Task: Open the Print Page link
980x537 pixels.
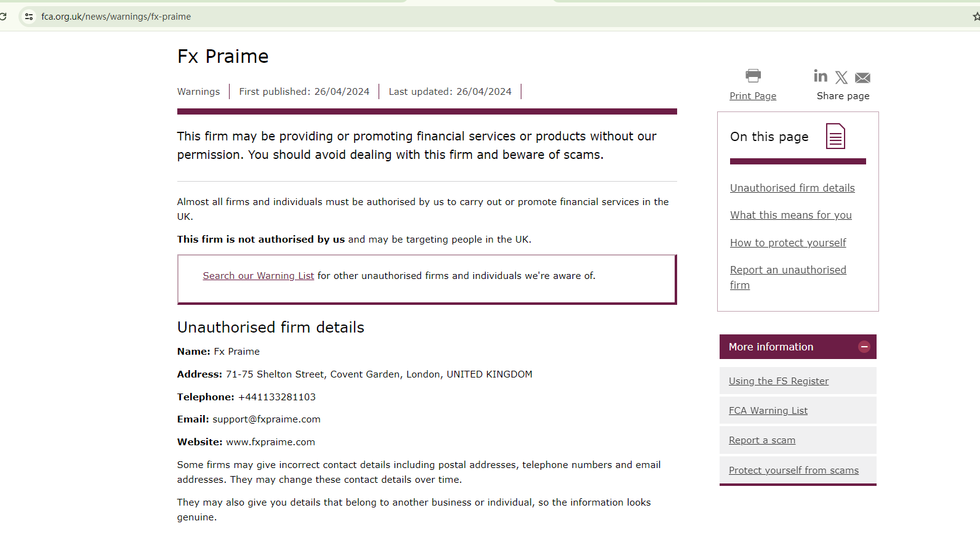Action: (753, 96)
